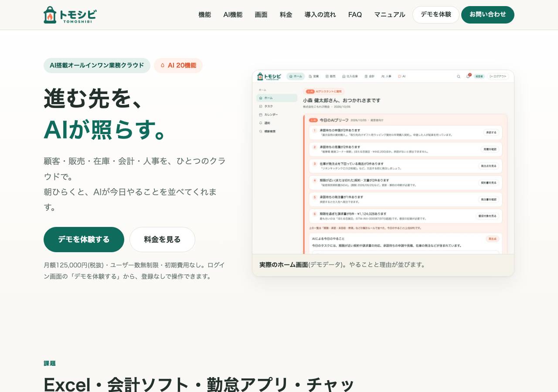Click 発注点を見る on the 在庫 row
This screenshot has height=392, width=558.
489,166
